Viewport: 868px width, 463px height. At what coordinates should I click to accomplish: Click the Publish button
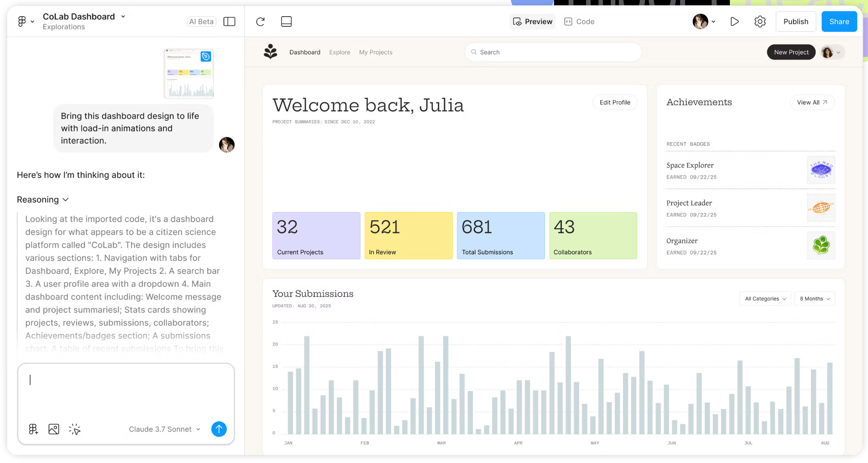[x=795, y=21]
